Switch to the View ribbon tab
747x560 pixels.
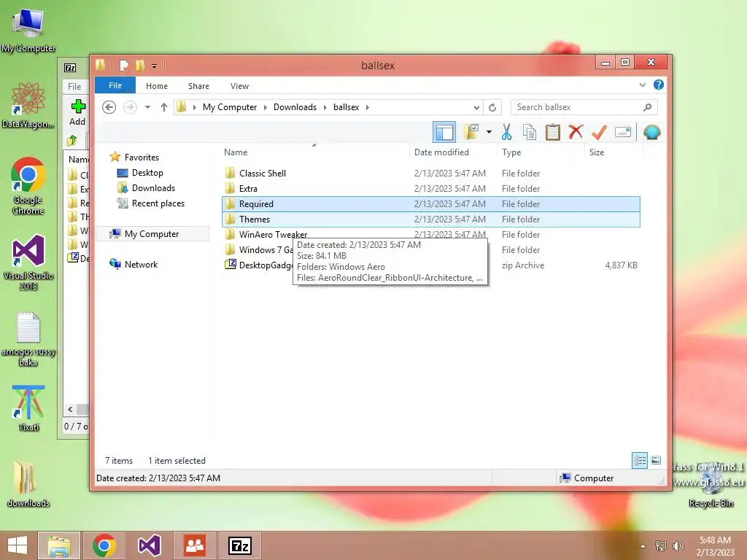click(239, 86)
